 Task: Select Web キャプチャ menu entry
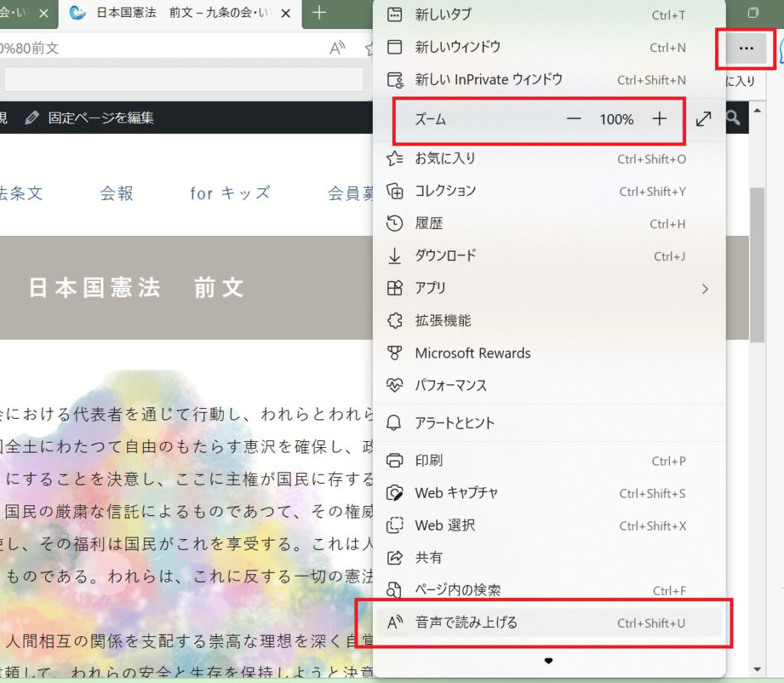548,493
